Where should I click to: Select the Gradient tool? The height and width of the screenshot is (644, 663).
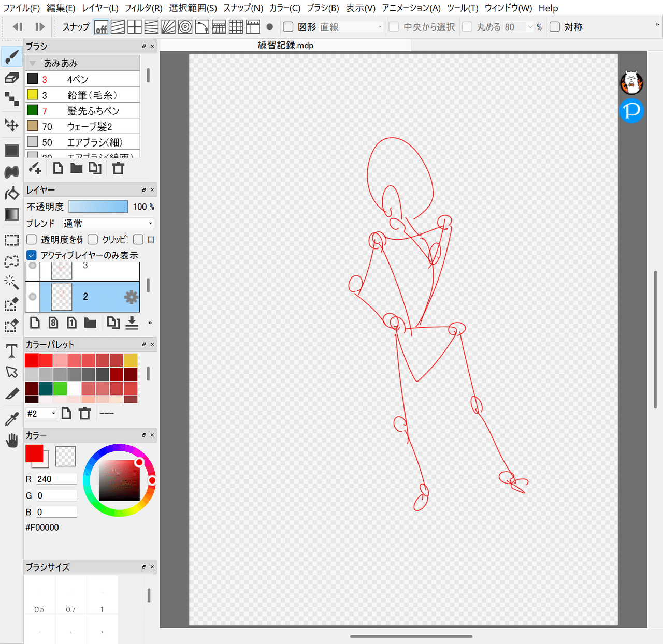[x=12, y=214]
